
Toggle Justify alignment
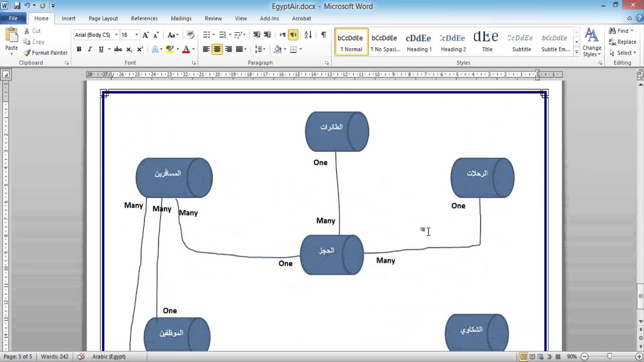click(x=239, y=49)
